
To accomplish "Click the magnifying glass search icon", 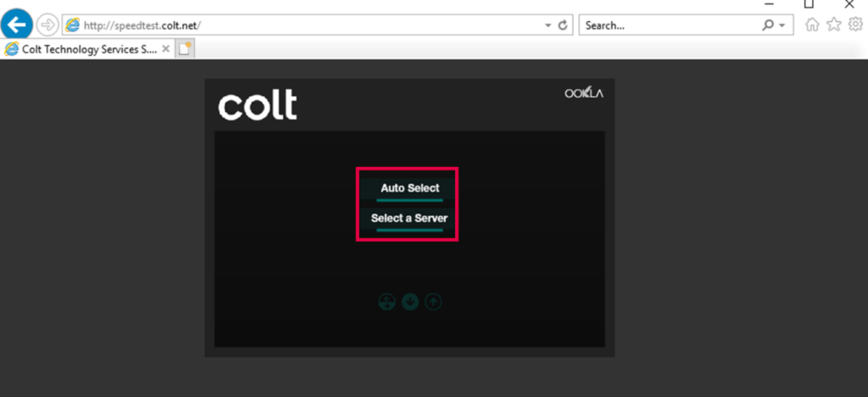I will (x=768, y=25).
